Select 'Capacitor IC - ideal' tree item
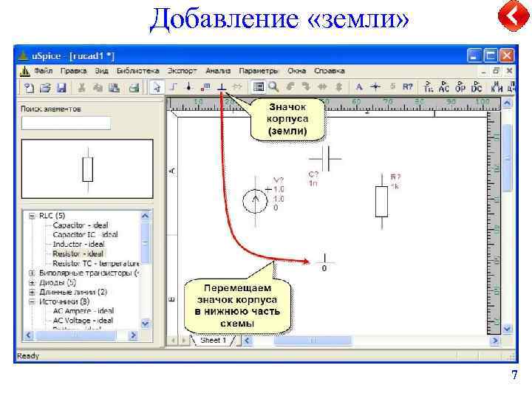The image size is (532, 399). click(x=85, y=234)
